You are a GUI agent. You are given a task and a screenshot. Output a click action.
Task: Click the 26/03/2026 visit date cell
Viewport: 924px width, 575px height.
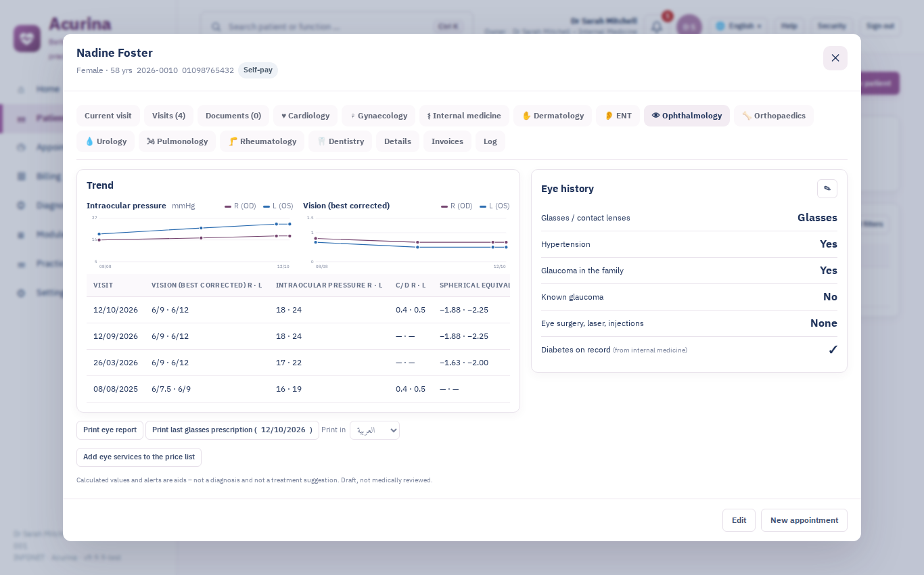pos(116,363)
